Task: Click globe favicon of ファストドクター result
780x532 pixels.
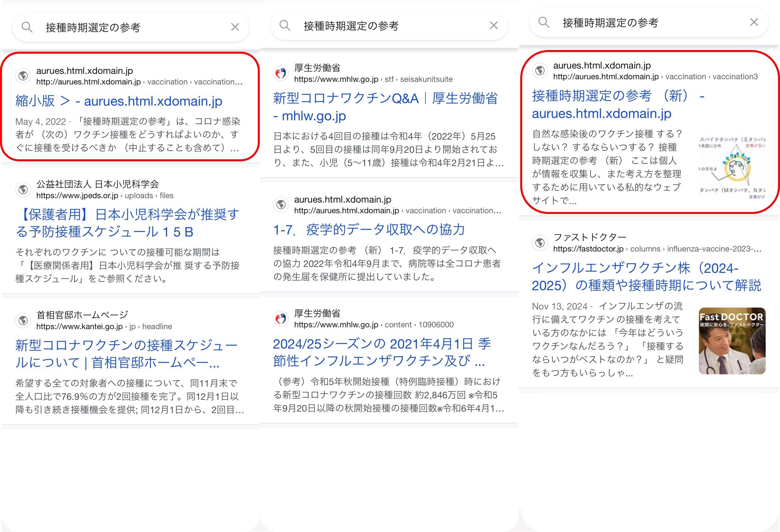Action: pos(540,242)
